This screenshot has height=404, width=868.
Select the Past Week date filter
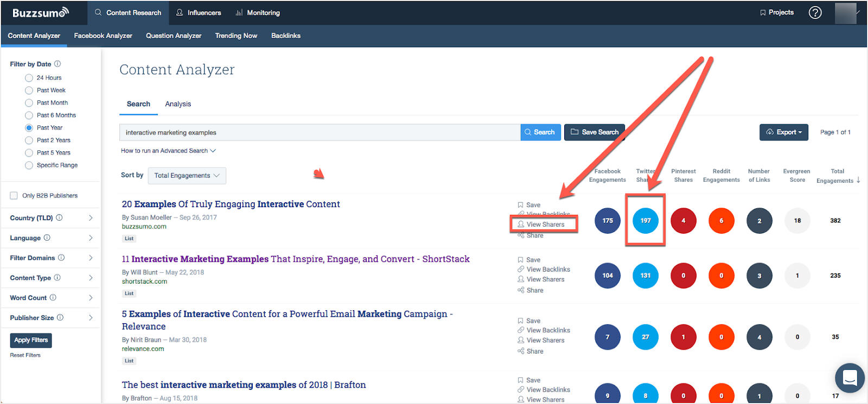coord(29,90)
